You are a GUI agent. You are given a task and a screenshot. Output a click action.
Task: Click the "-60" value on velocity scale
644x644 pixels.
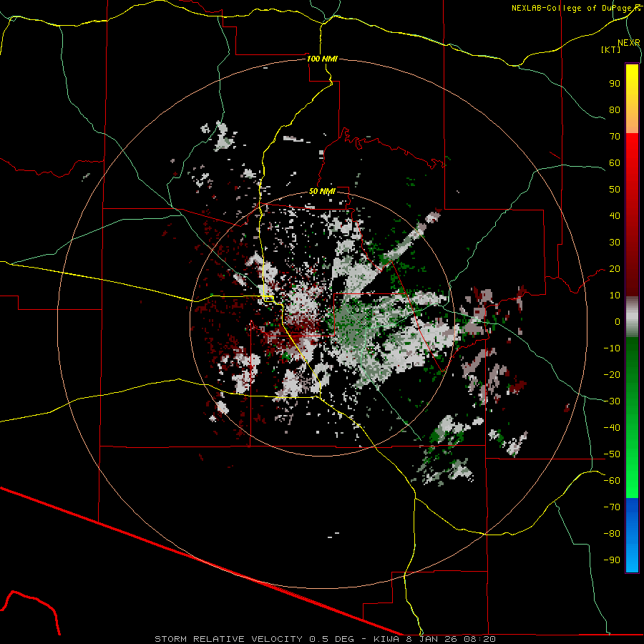[x=612, y=481]
